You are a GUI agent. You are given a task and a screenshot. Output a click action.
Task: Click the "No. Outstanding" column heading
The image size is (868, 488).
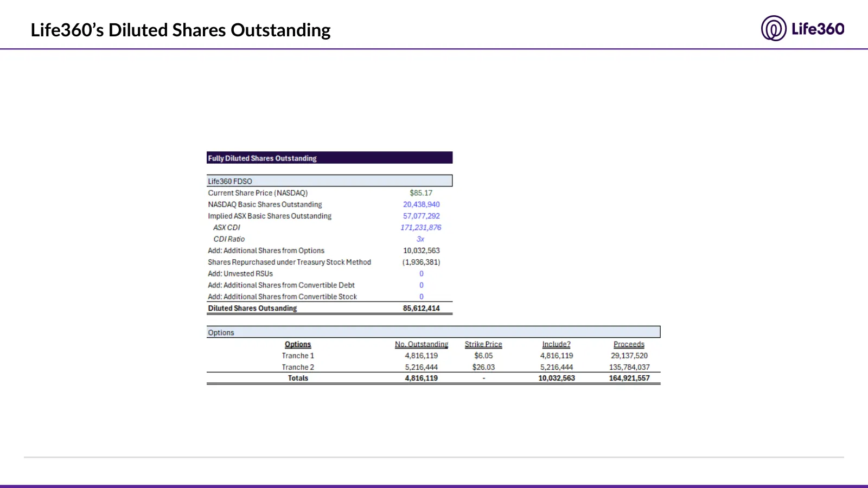(422, 344)
